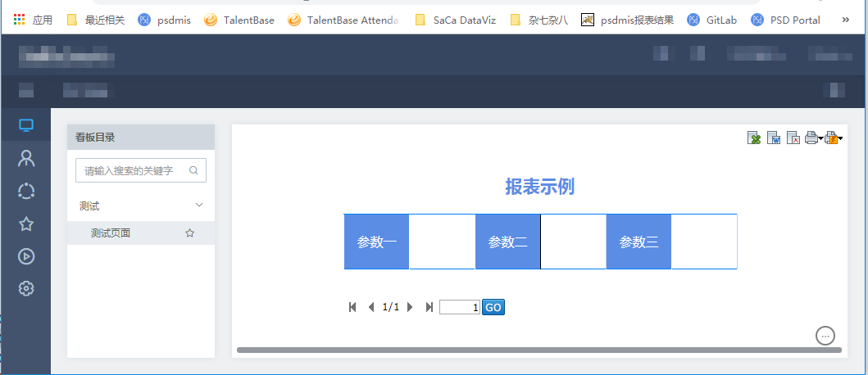Screen dimensions: 868x375
Task: Export report to Excel
Action: [x=754, y=138]
